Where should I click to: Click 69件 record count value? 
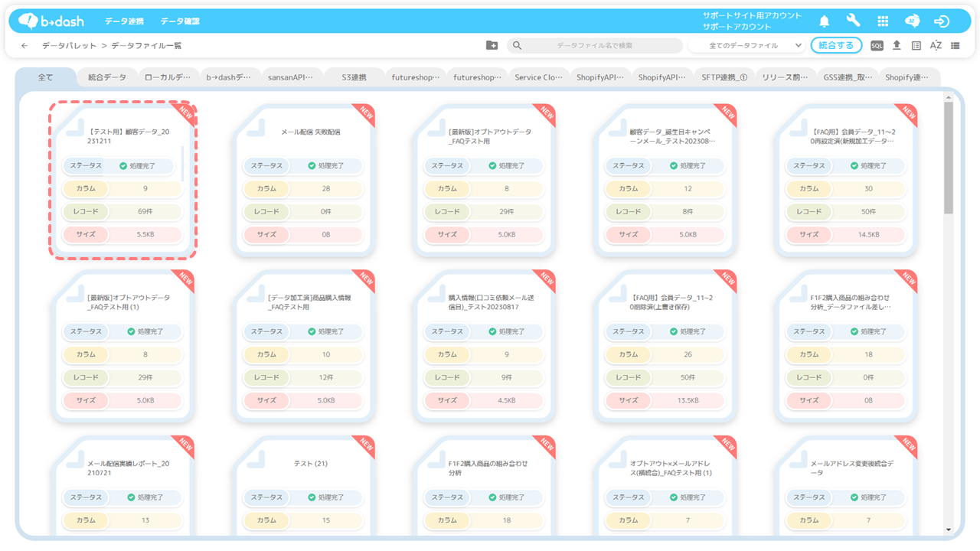[x=145, y=211]
